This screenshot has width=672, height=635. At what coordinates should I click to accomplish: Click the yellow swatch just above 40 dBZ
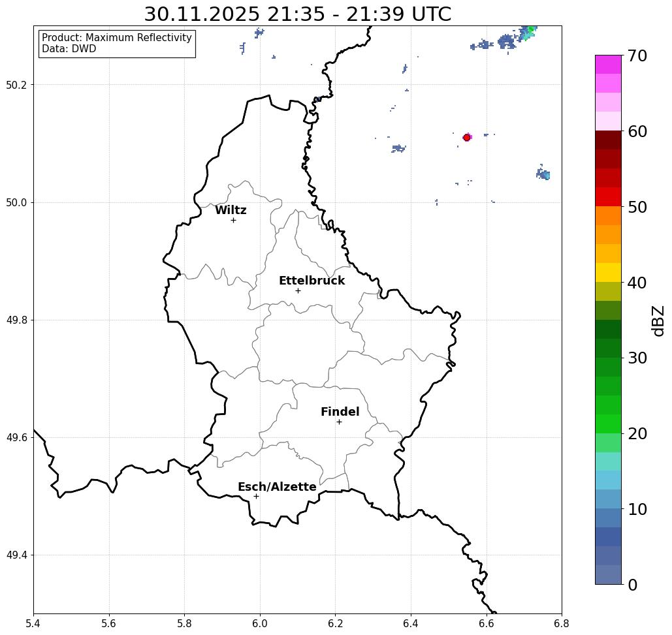tap(608, 272)
